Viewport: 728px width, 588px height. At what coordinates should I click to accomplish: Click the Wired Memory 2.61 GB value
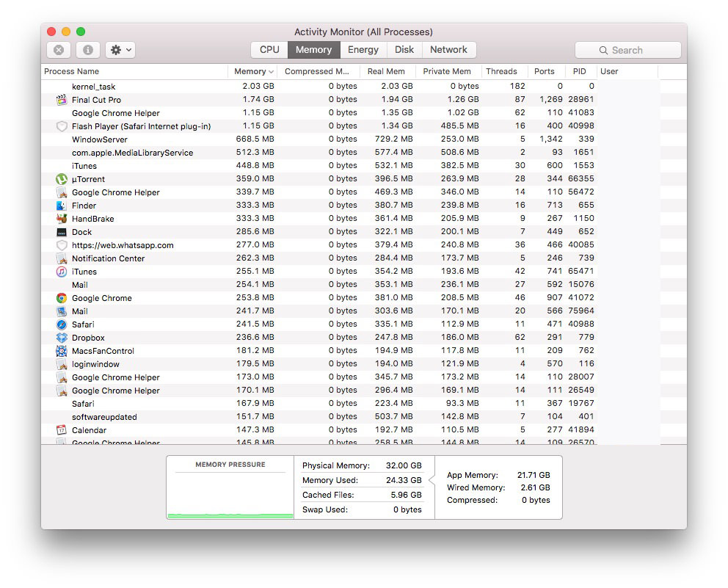point(535,487)
